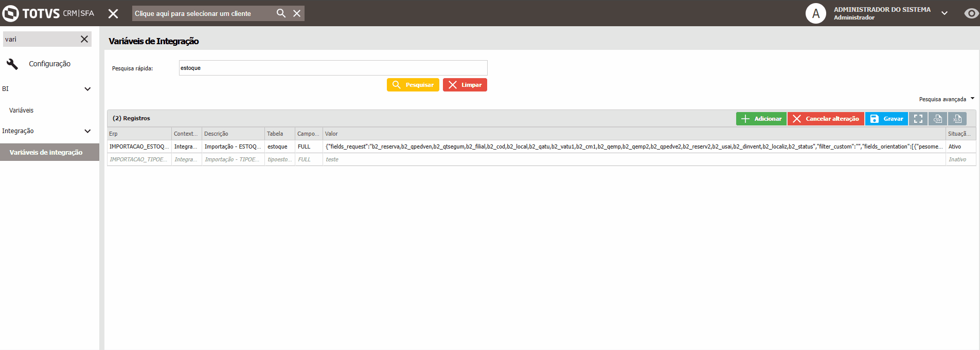Click the fields_request JSON value cell
This screenshot has height=350, width=980.
pyautogui.click(x=634, y=146)
